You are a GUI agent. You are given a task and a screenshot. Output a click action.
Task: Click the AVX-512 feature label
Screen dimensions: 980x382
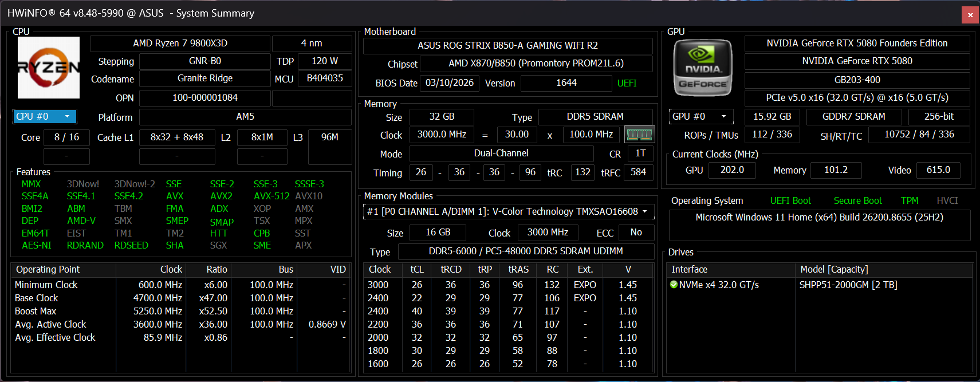(271, 196)
